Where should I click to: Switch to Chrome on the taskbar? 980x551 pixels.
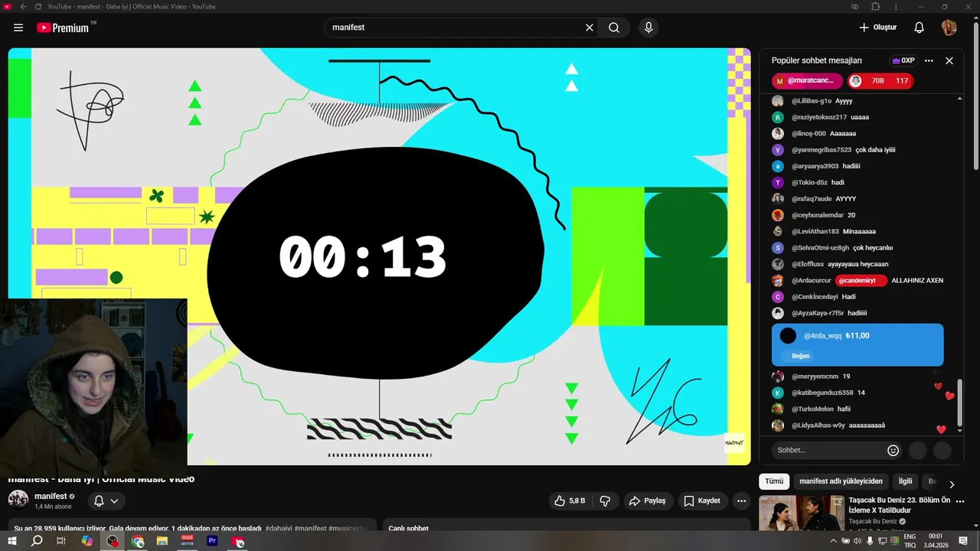[138, 541]
